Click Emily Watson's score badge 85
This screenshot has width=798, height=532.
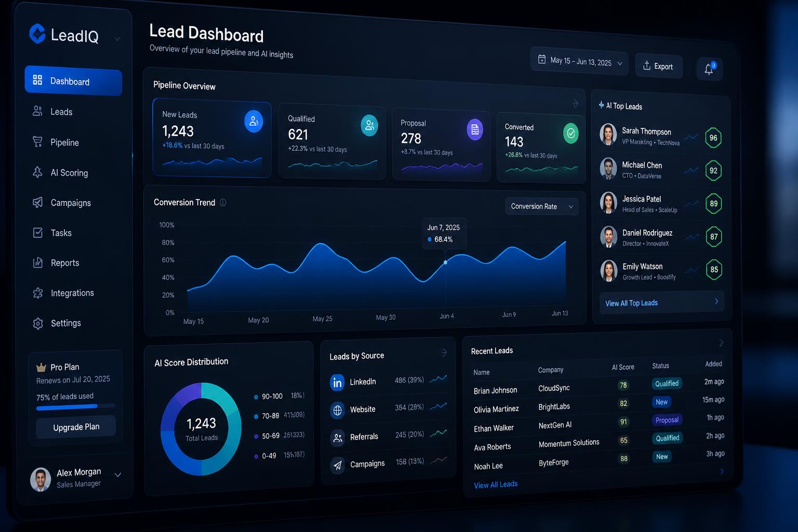click(714, 269)
